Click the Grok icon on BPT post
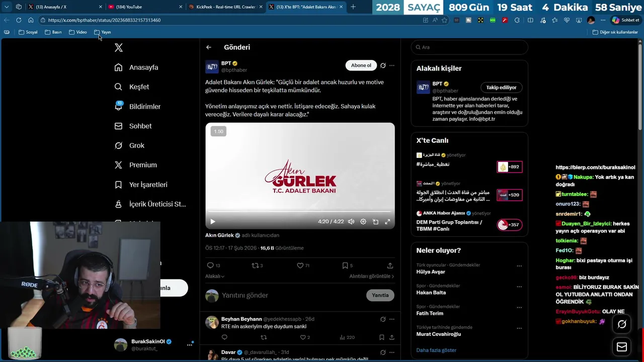The image size is (644, 362). [x=383, y=65]
